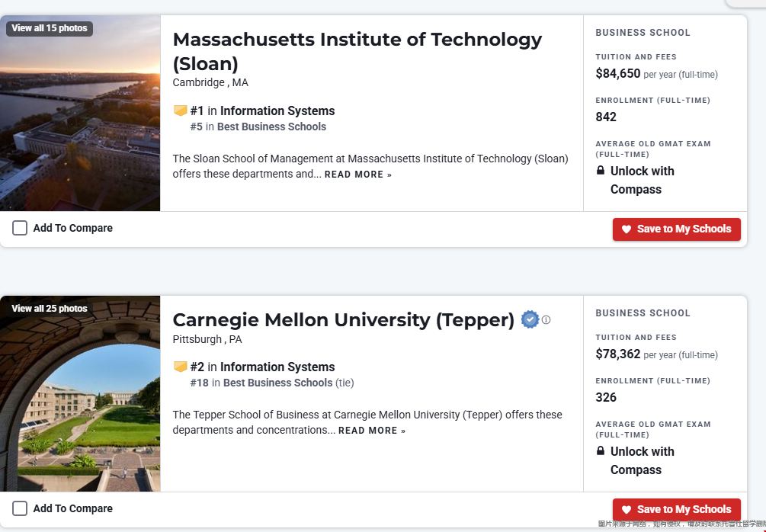The width and height of the screenshot is (766, 532).
Task: Expand MIT Sloan description with READ MORE
Action: [x=357, y=175]
